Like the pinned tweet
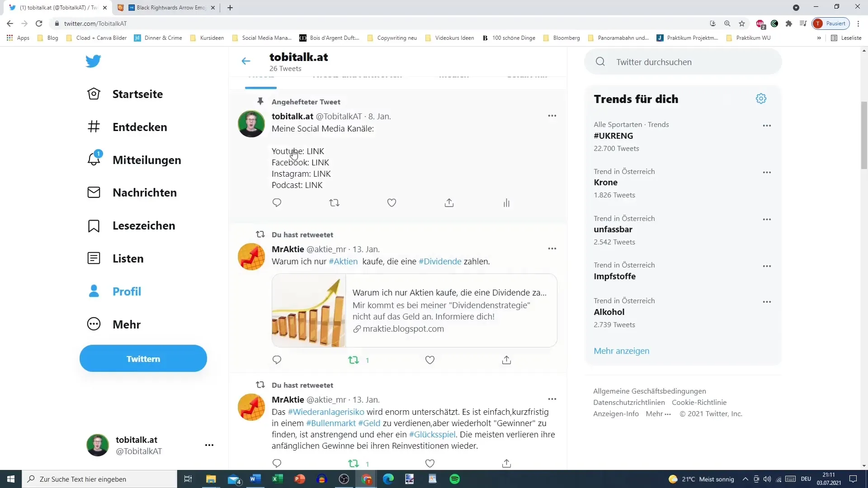868x488 pixels. (392, 203)
